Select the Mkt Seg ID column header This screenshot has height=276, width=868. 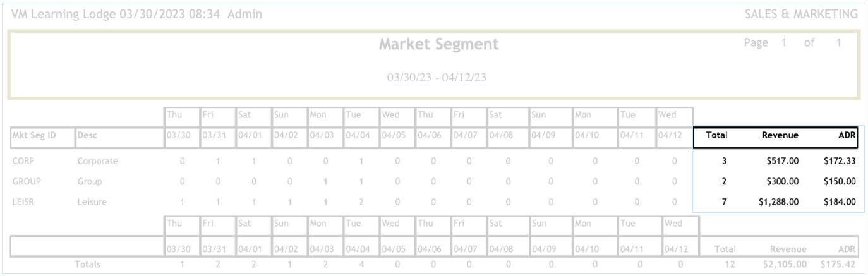click(30, 135)
